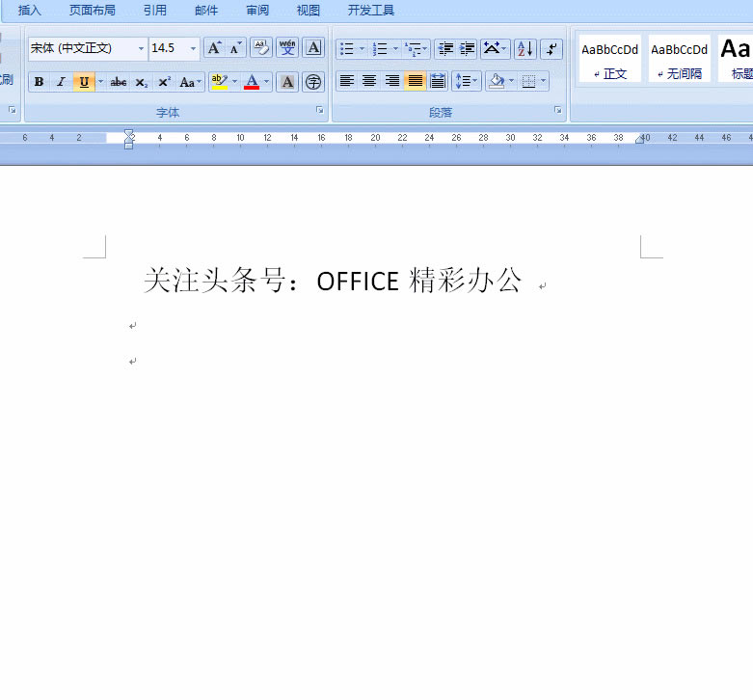This screenshot has height=700, width=753.
Task: Expand underline style dropdown arrow
Action: pyautogui.click(x=100, y=82)
